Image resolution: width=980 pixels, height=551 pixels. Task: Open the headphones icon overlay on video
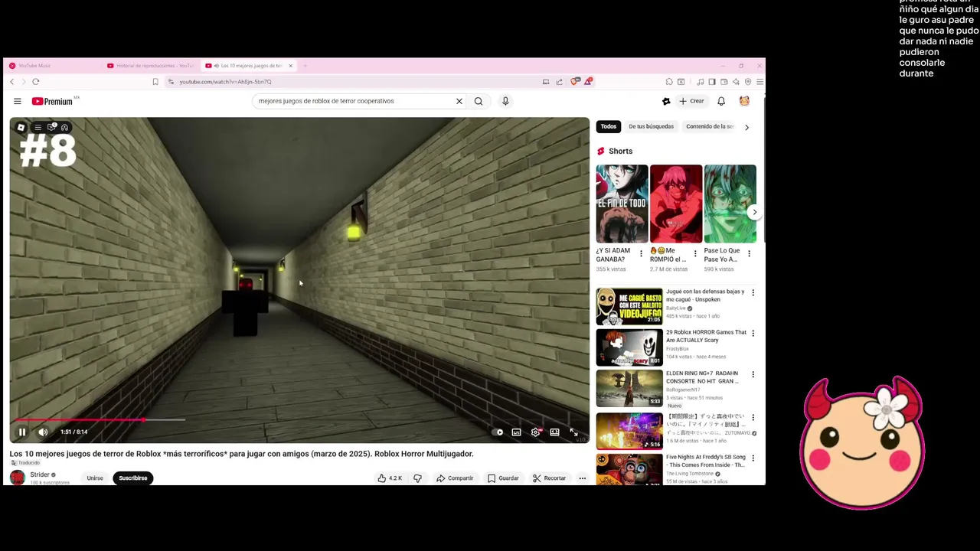pos(64,128)
